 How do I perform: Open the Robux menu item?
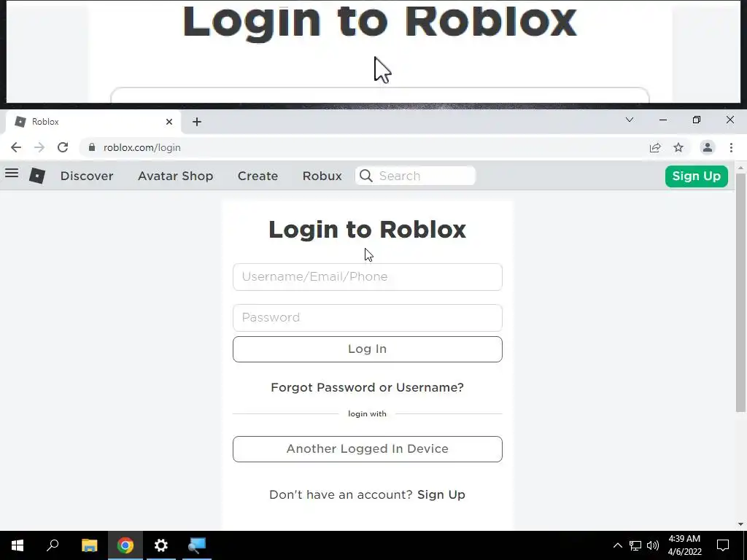[322, 176]
